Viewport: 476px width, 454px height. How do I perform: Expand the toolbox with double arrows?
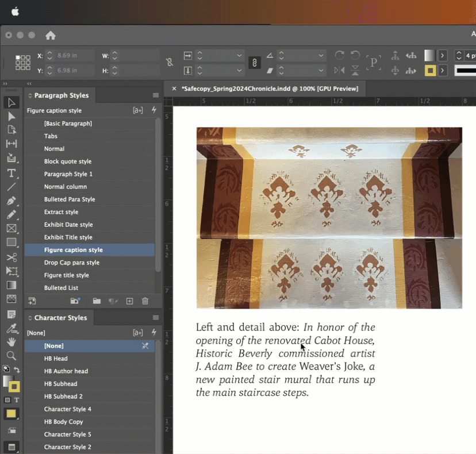click(x=5, y=83)
